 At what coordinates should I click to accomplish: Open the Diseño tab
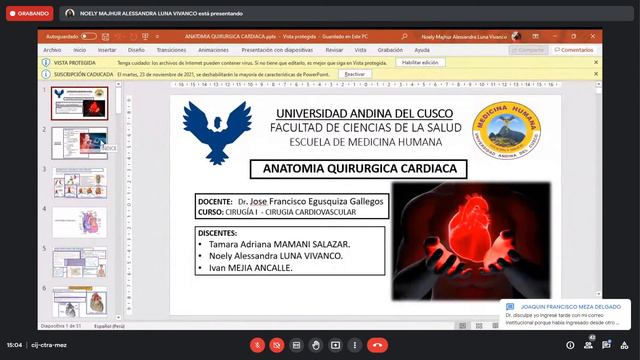coord(136,50)
